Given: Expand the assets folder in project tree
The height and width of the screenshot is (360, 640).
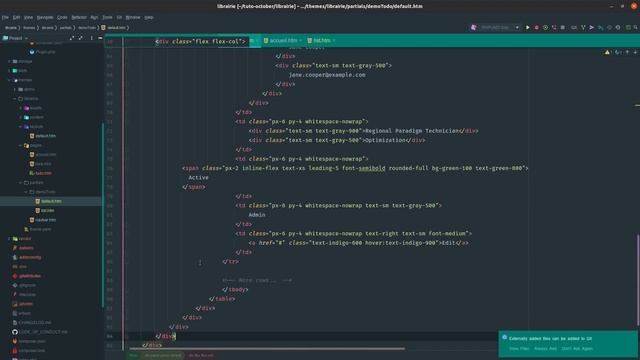Looking at the screenshot, I should coord(21,108).
